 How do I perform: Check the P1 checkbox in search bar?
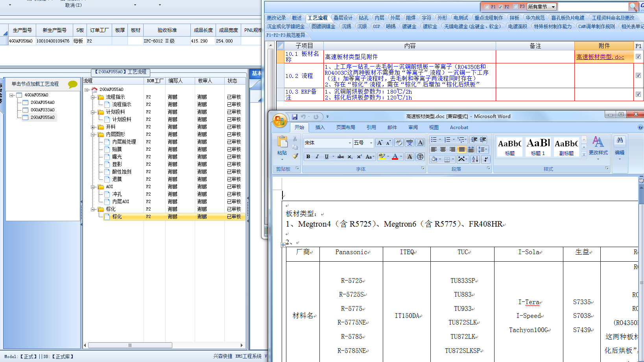[x=487, y=7]
